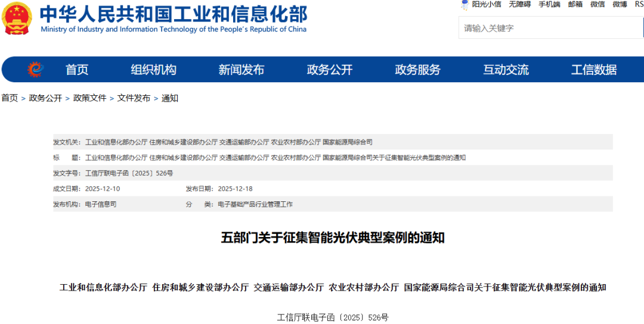The image size is (644, 324).
Task: Open 政务服务 from the navigation bar
Action: click(417, 70)
